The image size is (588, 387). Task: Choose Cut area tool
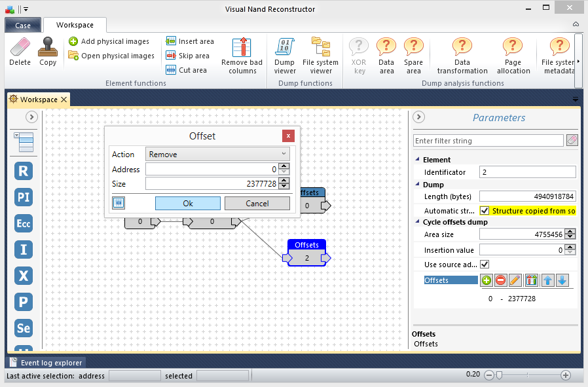(x=187, y=70)
